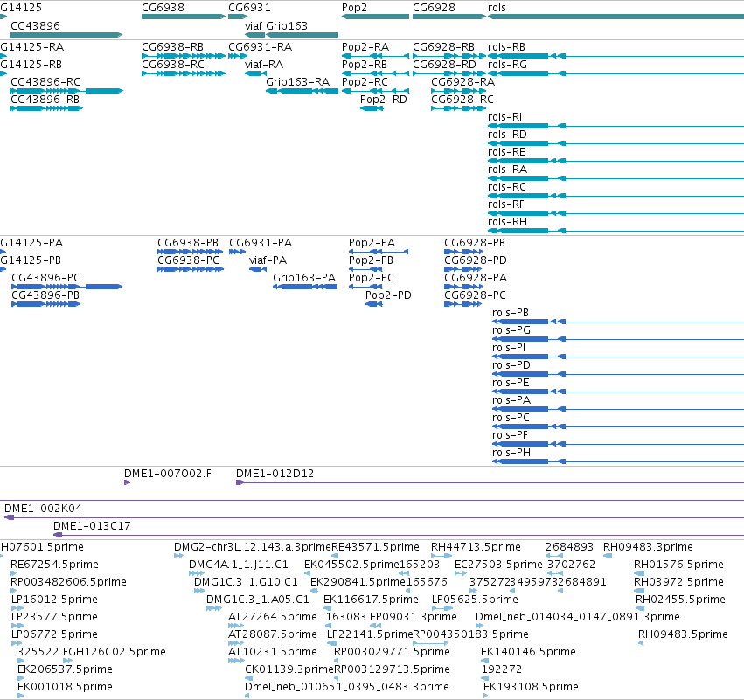Image resolution: width=744 pixels, height=700 pixels.
Task: Open transcript CG43896-RC label
Action: [x=45, y=81]
